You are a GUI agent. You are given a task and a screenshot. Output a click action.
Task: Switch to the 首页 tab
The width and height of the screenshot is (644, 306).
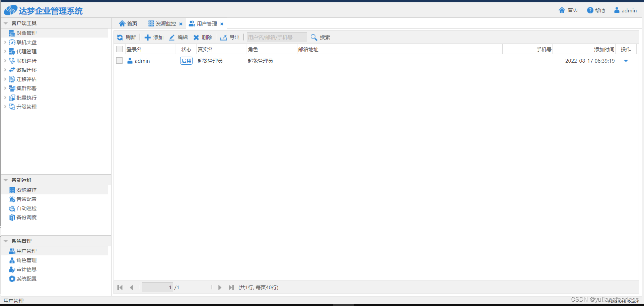point(129,23)
